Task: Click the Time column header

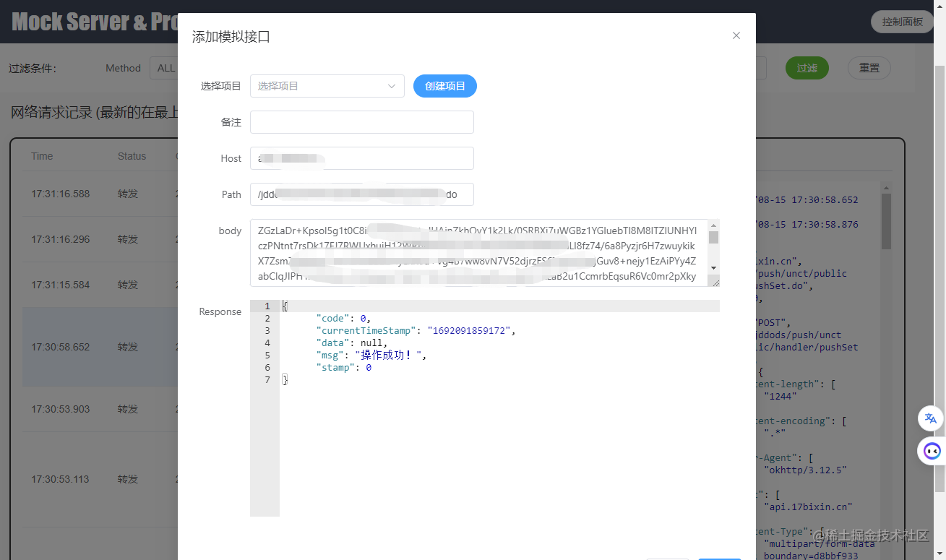Action: coord(42,156)
